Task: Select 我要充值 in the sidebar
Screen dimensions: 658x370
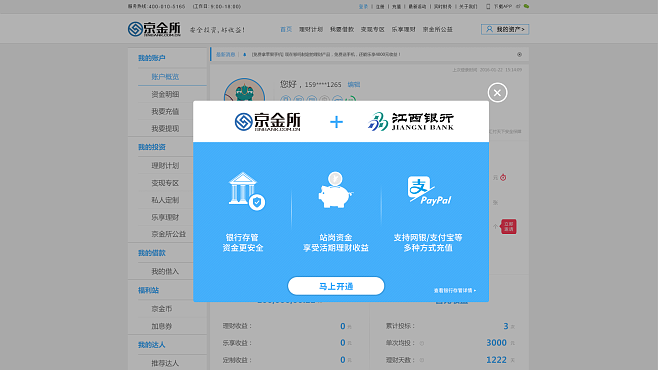Action: (x=165, y=112)
